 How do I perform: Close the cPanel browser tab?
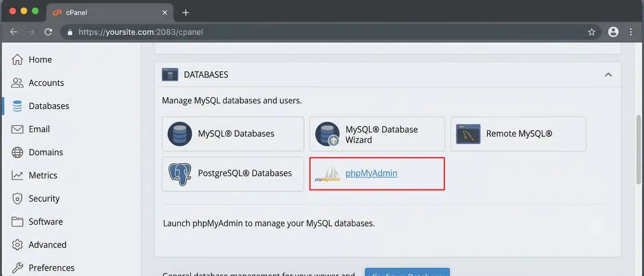click(x=164, y=13)
